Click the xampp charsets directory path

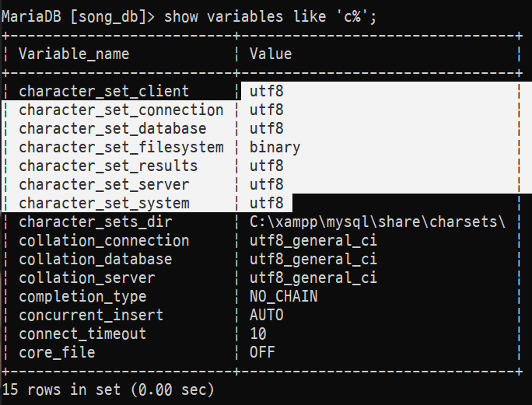click(377, 222)
